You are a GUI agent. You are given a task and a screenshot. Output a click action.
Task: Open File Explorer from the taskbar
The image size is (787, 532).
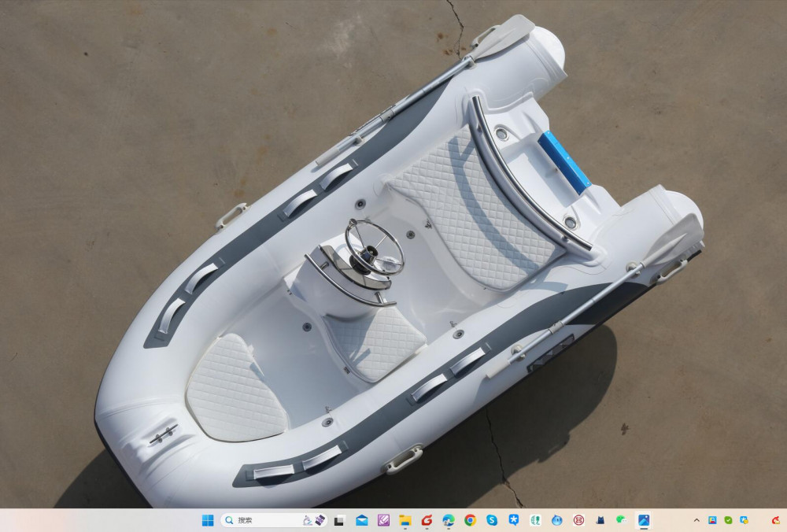[x=405, y=520]
